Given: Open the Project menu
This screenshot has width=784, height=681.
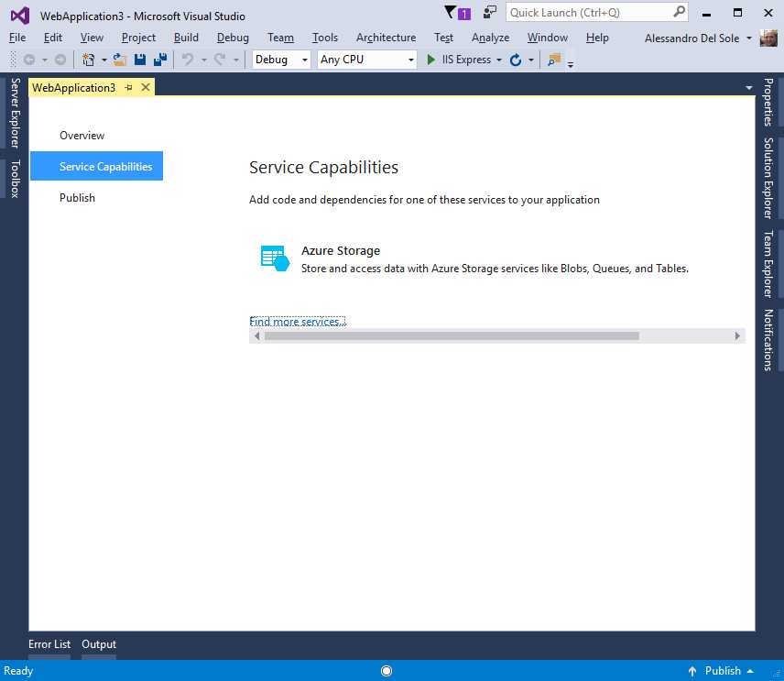Looking at the screenshot, I should 138,38.
